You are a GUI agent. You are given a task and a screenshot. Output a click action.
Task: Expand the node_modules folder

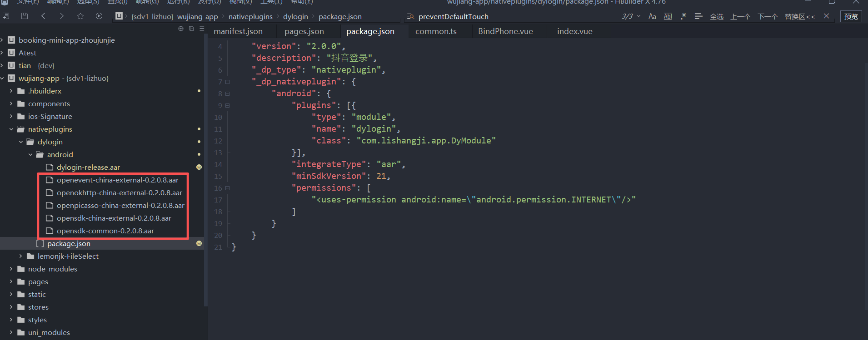11,269
